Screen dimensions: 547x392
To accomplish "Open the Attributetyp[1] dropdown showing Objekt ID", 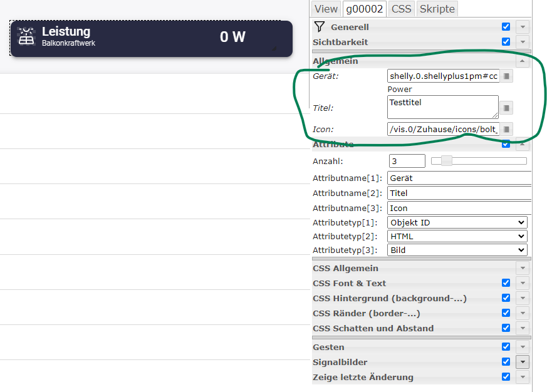I will pos(457,222).
